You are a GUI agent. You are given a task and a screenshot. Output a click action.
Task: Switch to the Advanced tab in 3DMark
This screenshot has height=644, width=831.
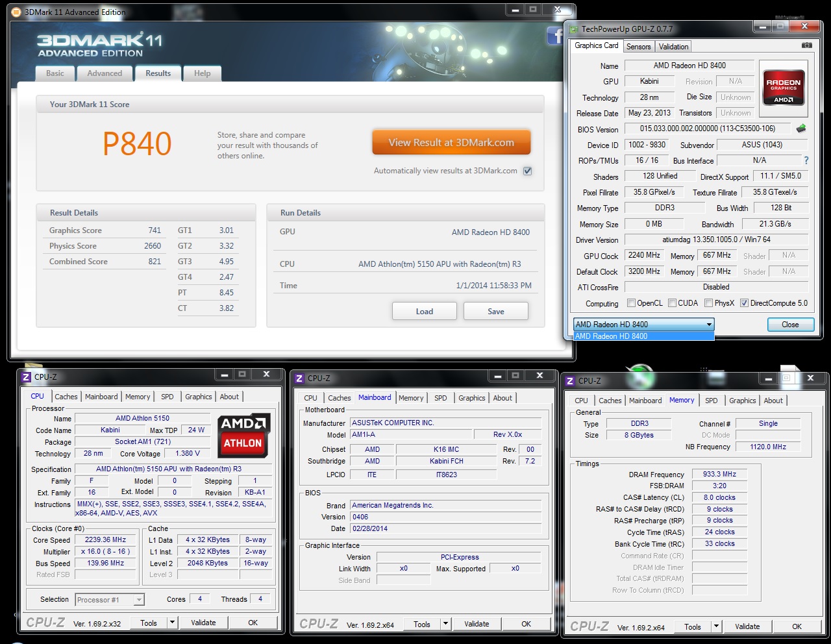point(105,73)
